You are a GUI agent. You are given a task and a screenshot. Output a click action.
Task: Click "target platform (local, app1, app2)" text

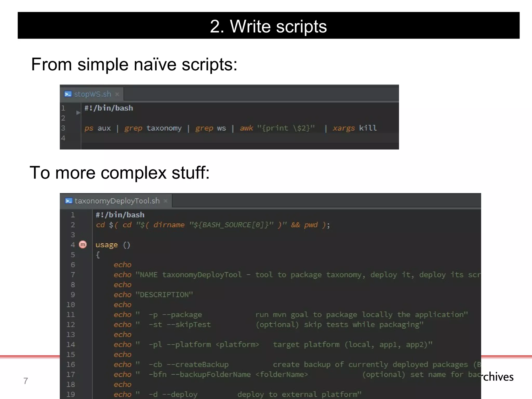tap(350, 345)
